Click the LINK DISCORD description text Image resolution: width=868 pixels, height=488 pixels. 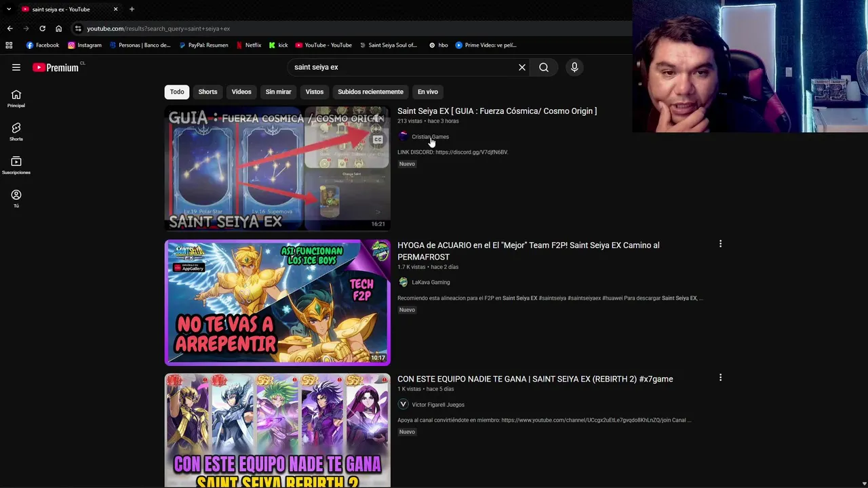coord(452,152)
